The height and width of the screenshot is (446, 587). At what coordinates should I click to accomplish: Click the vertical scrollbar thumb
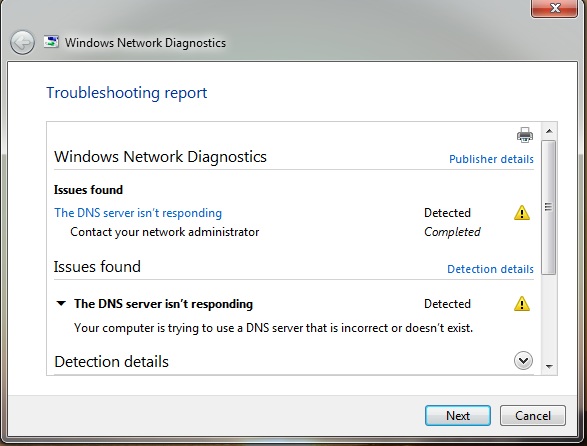tap(549, 207)
